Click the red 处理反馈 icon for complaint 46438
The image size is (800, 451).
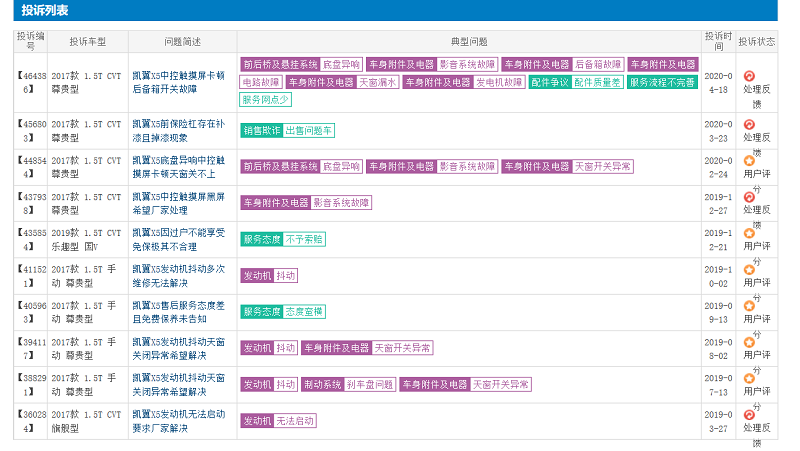click(749, 76)
